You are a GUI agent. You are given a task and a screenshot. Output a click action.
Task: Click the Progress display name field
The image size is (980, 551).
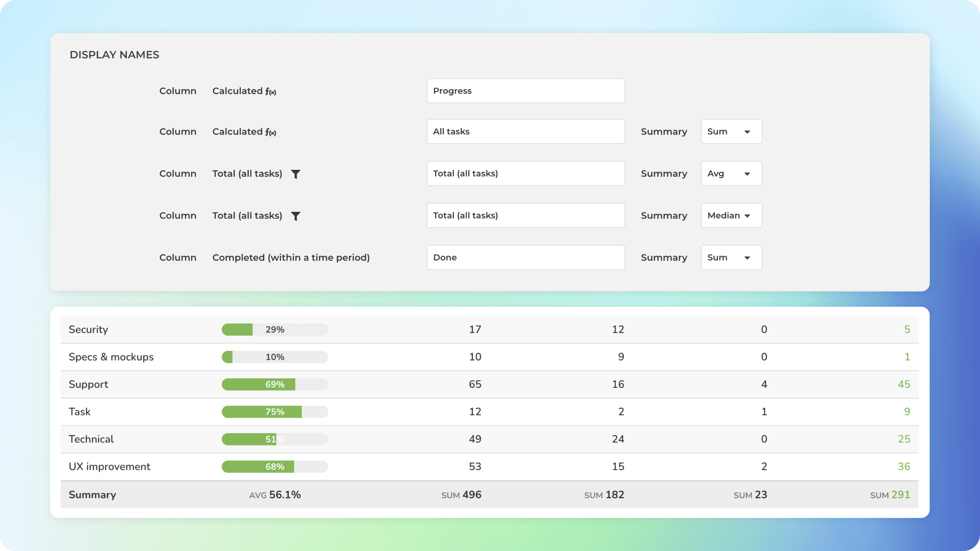point(525,91)
